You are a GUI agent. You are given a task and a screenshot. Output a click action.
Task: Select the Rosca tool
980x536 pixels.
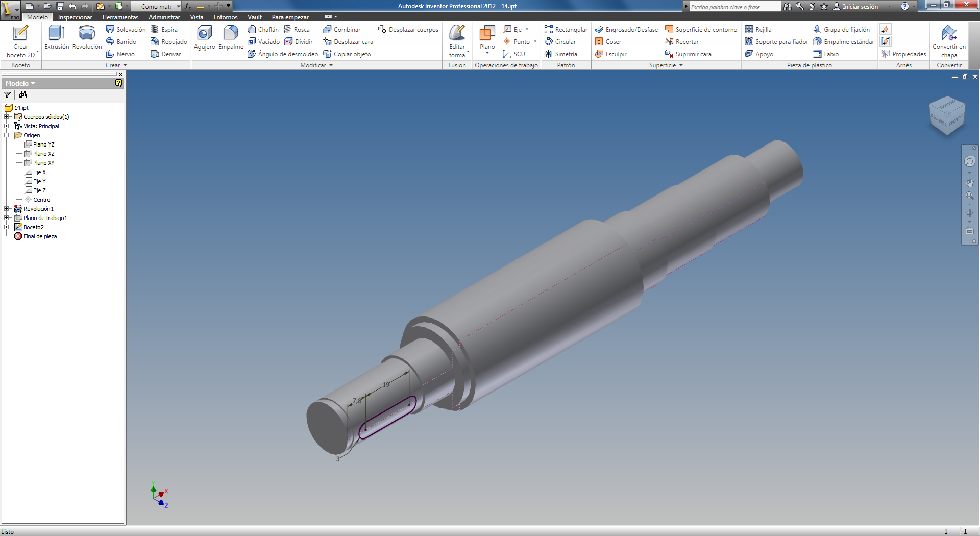tap(297, 30)
